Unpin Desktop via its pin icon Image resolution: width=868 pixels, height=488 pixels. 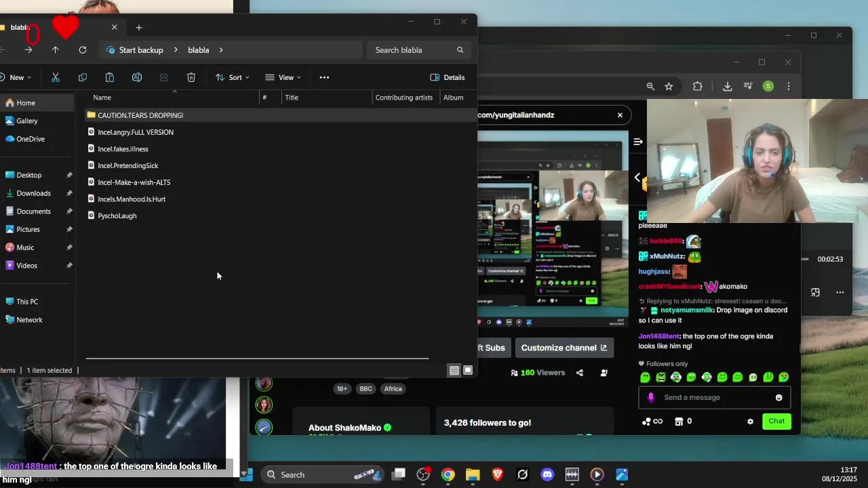point(69,175)
